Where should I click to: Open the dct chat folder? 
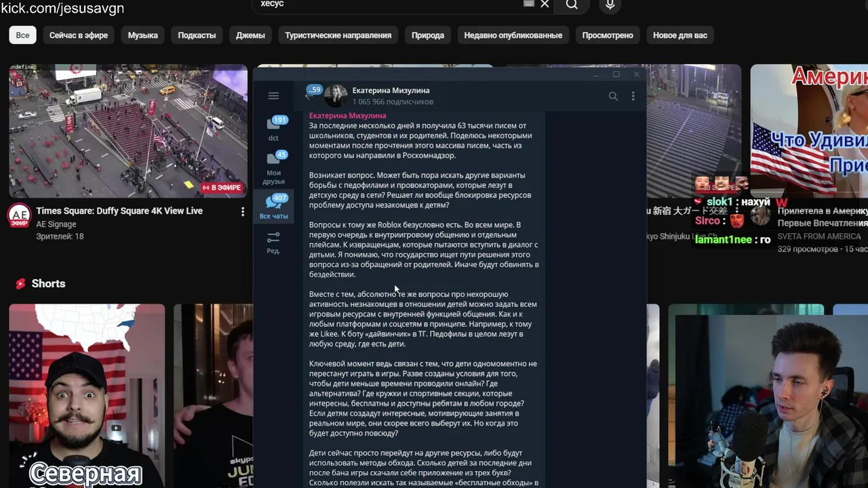pos(273,129)
